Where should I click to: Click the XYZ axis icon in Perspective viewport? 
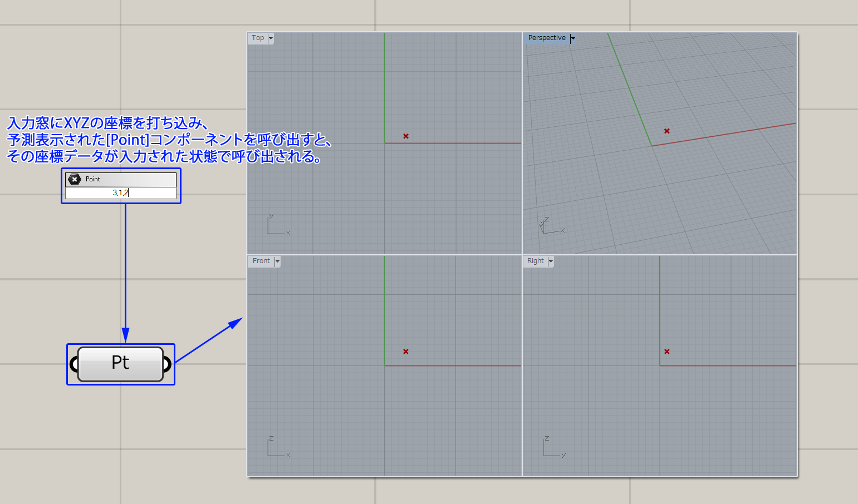[x=552, y=225]
